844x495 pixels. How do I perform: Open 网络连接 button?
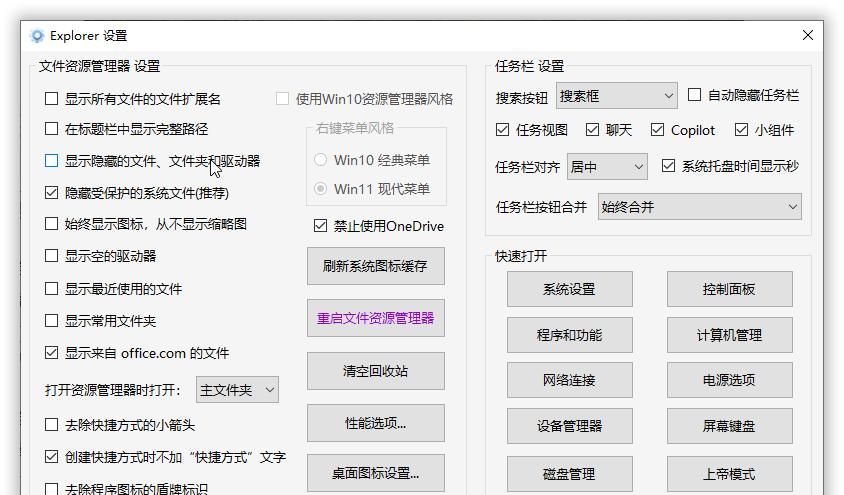point(569,380)
